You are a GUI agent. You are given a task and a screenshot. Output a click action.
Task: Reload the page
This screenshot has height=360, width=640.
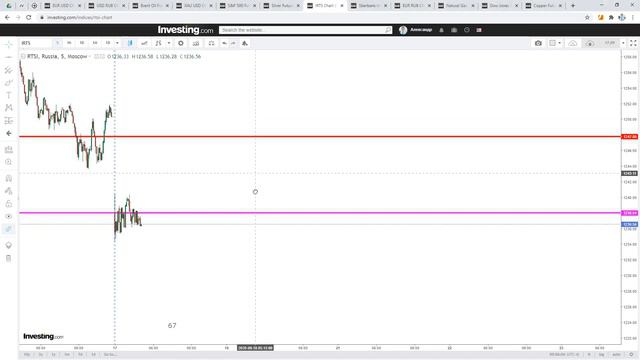[29, 18]
